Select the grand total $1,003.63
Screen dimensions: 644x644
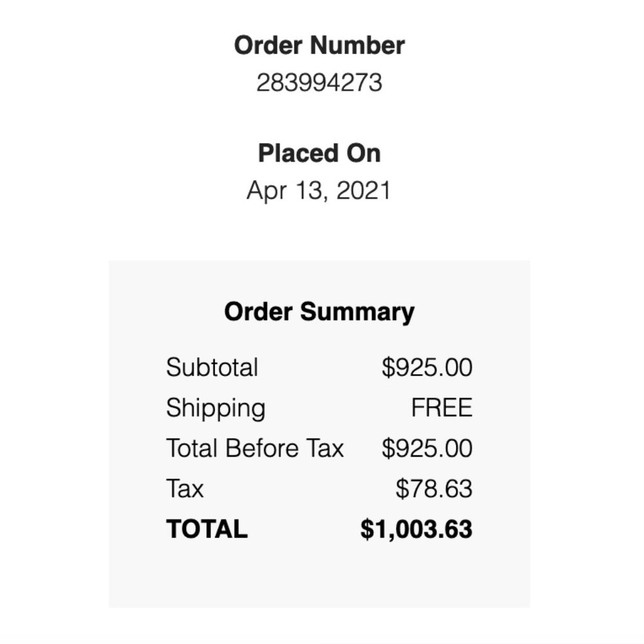pos(416,529)
